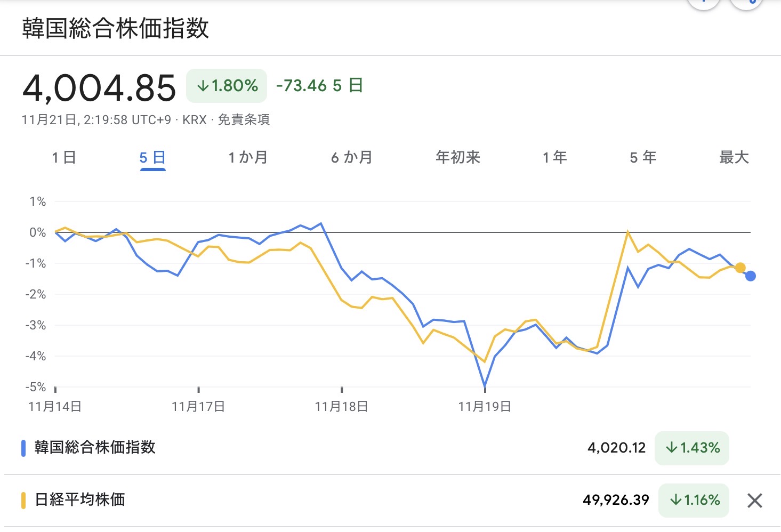Remove the 日経平均株価 comparison with X icon
The height and width of the screenshot is (532, 781).
pos(754,501)
